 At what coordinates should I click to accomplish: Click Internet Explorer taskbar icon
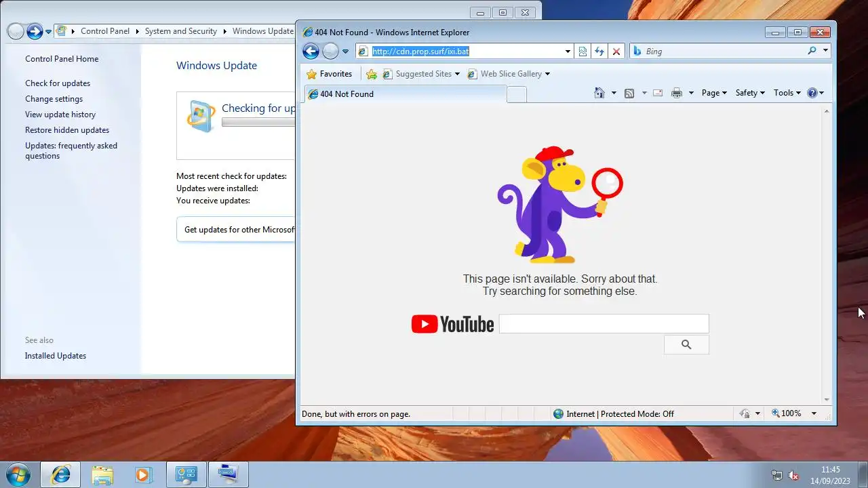point(60,474)
